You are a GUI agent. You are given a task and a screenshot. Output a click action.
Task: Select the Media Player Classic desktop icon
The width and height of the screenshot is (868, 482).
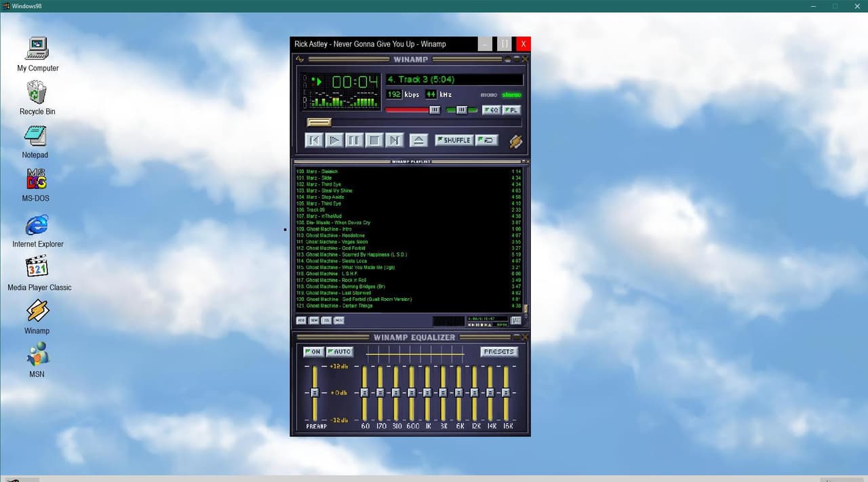39,273
